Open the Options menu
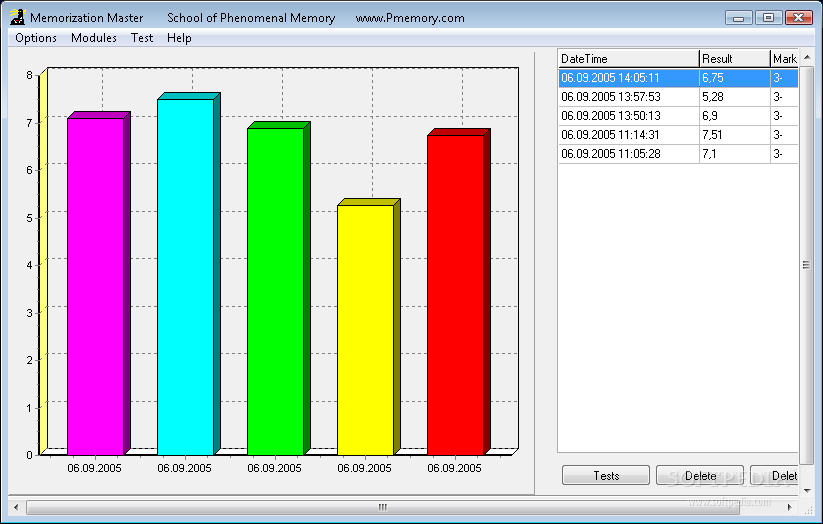823x524 pixels. pyautogui.click(x=36, y=38)
